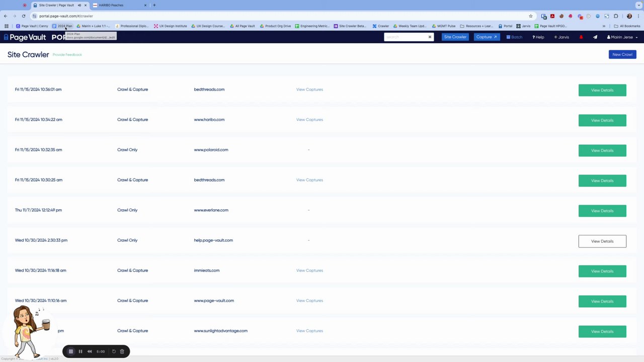Open the Site Crawler nav button
The width and height of the screenshot is (644, 362).
[455, 37]
